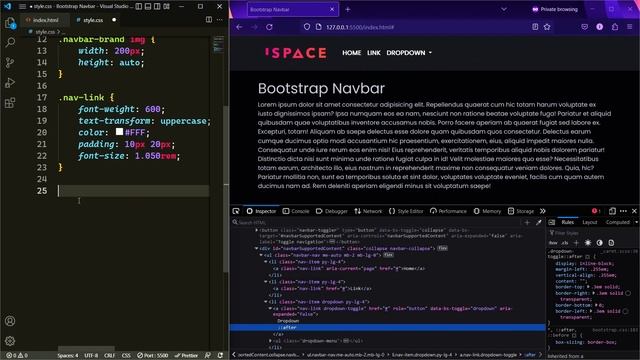The width and height of the screenshot is (640, 360).
Task: Toggle the bottom panel layout icon in VS Code
Action: [x=148, y=7]
